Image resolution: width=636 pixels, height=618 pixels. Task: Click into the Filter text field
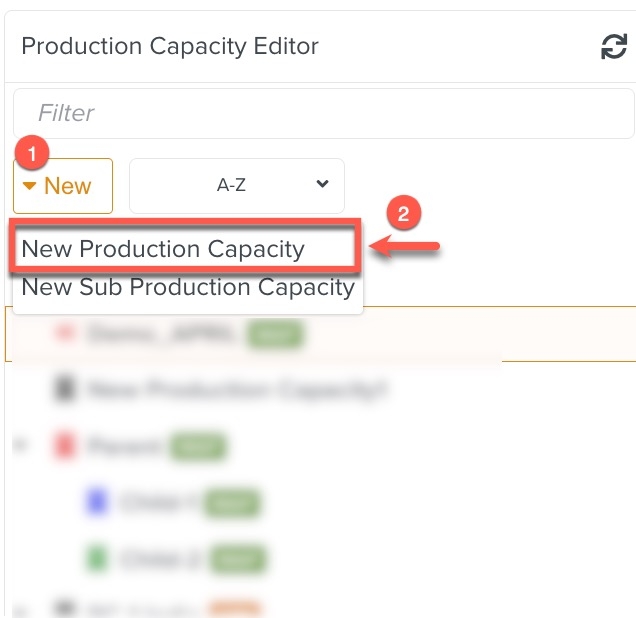(x=322, y=113)
